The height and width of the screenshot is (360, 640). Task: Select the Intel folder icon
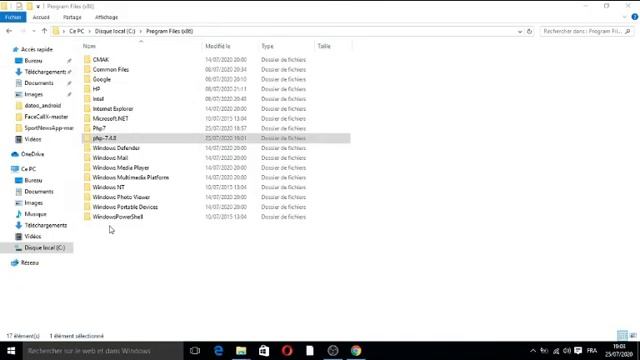[x=87, y=99]
